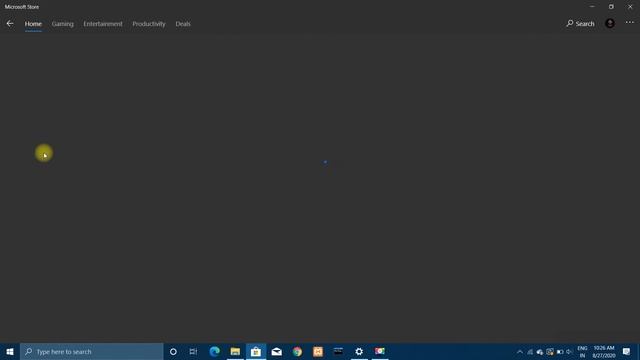
Task: Open the orange app on the taskbar
Action: click(x=318, y=351)
